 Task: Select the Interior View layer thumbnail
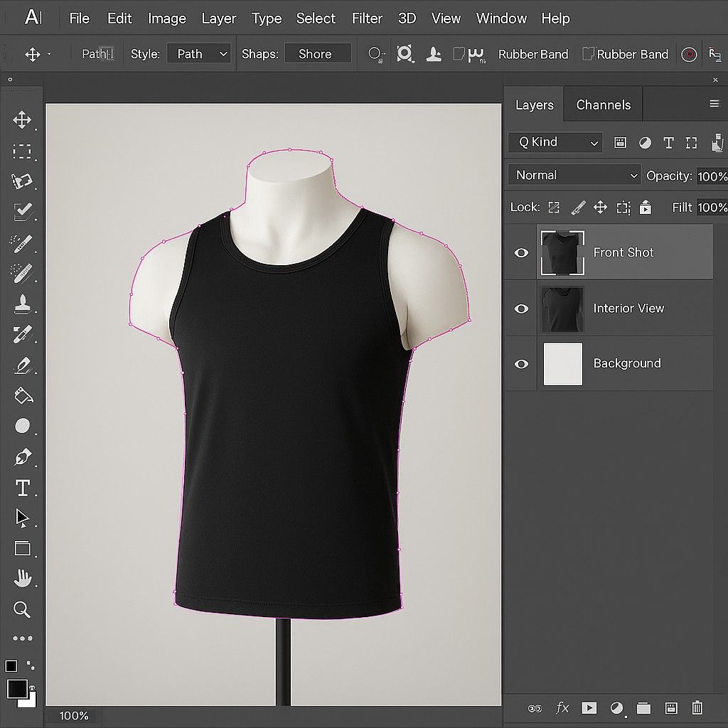click(563, 309)
